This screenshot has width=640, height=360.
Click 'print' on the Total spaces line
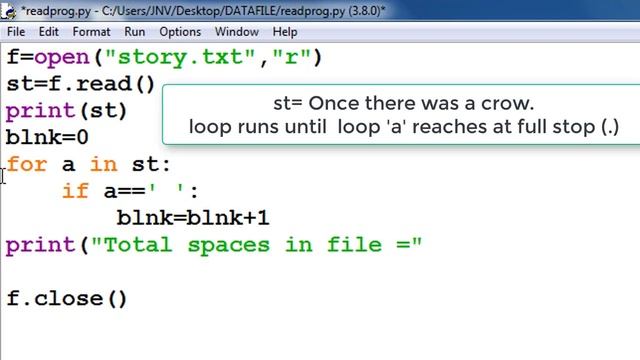coord(41,245)
